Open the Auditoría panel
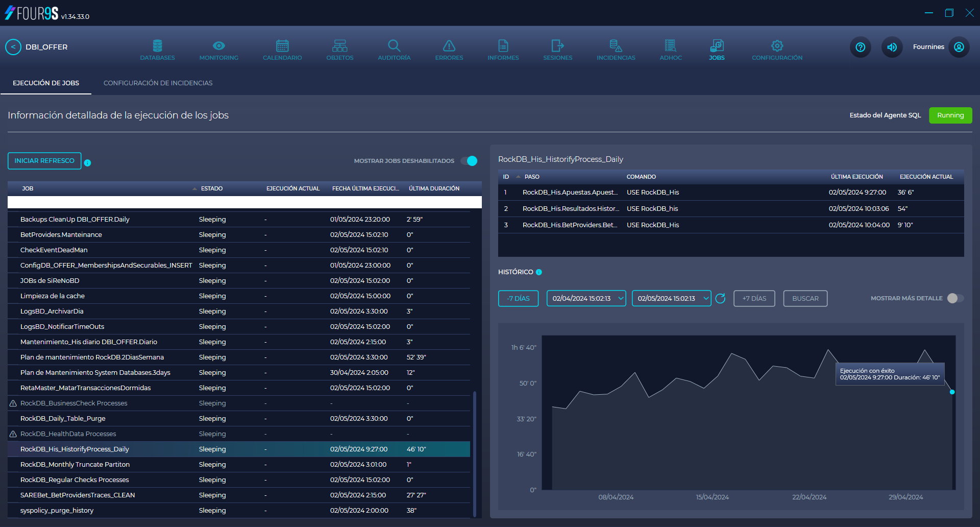980x527 pixels. tap(394, 49)
